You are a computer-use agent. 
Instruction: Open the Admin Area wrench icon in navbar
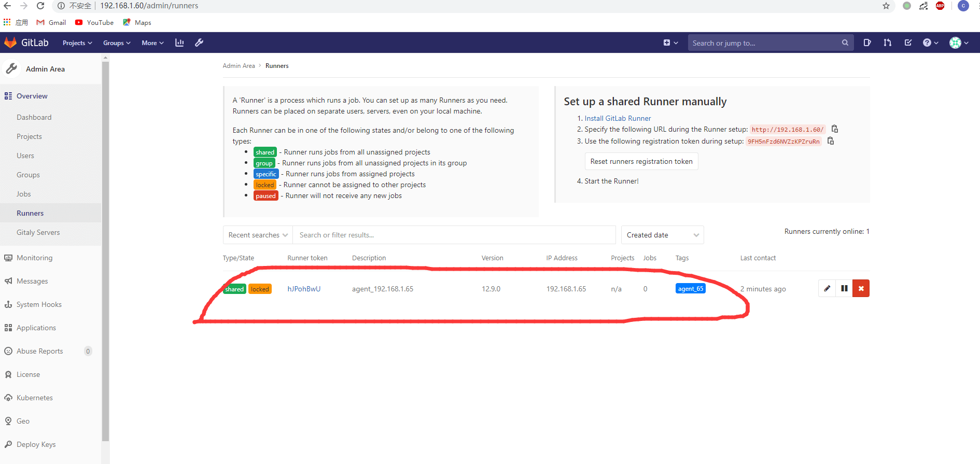pyautogui.click(x=199, y=43)
